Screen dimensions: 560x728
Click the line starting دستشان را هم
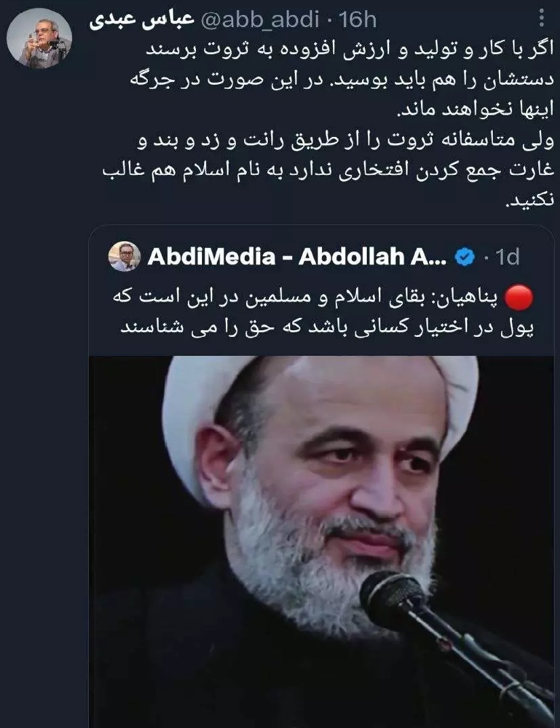coord(342,79)
